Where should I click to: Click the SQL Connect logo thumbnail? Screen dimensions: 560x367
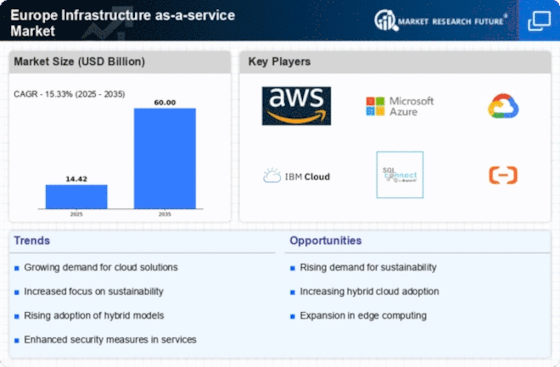(400, 175)
